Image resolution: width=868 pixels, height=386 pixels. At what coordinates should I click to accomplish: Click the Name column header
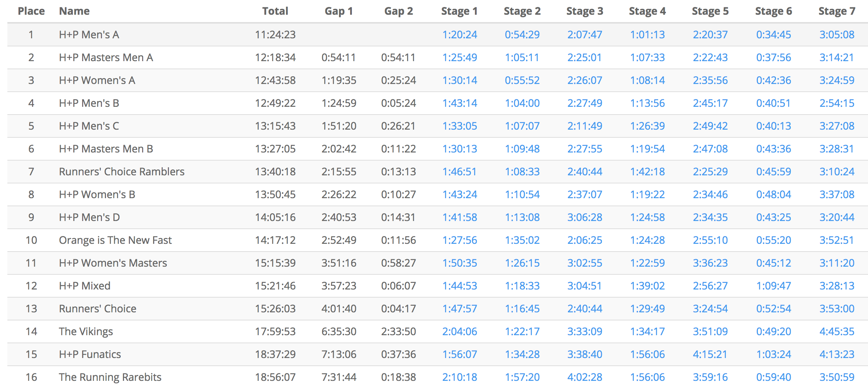[74, 11]
